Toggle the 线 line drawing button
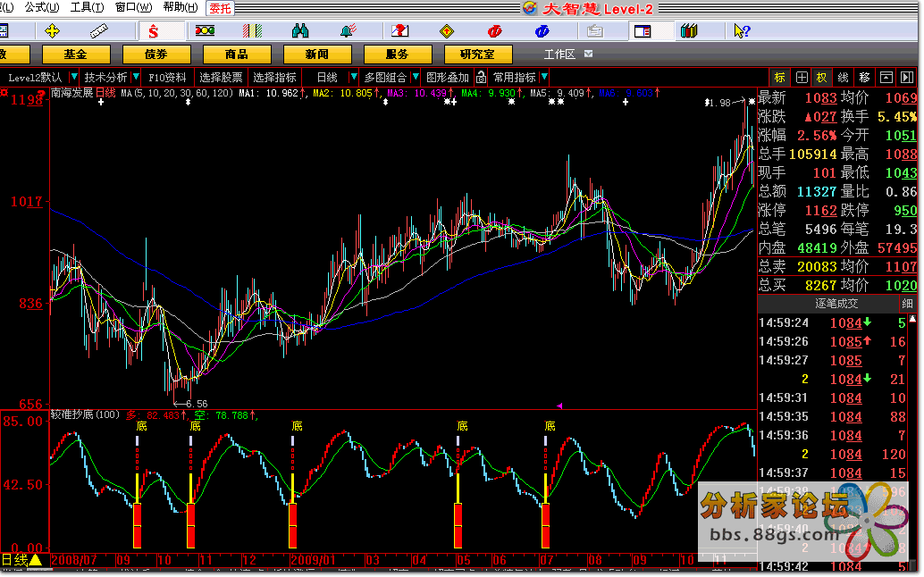 pos(844,78)
